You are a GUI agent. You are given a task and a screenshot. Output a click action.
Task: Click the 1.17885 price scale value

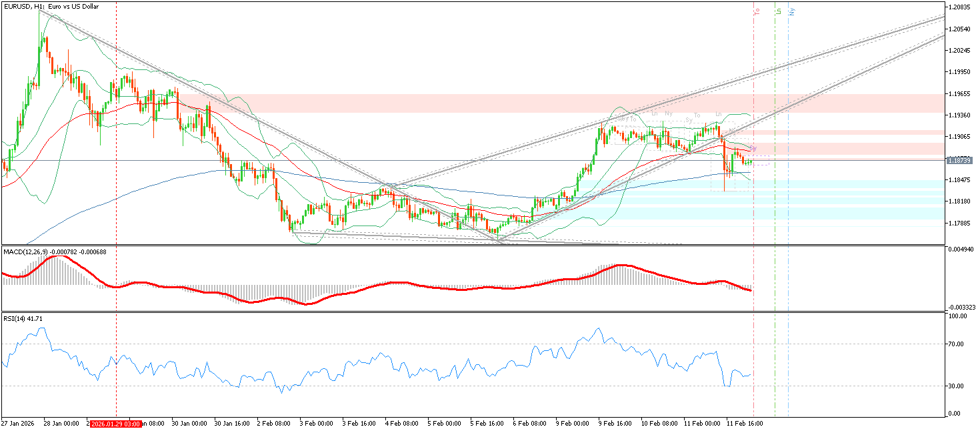click(x=960, y=224)
